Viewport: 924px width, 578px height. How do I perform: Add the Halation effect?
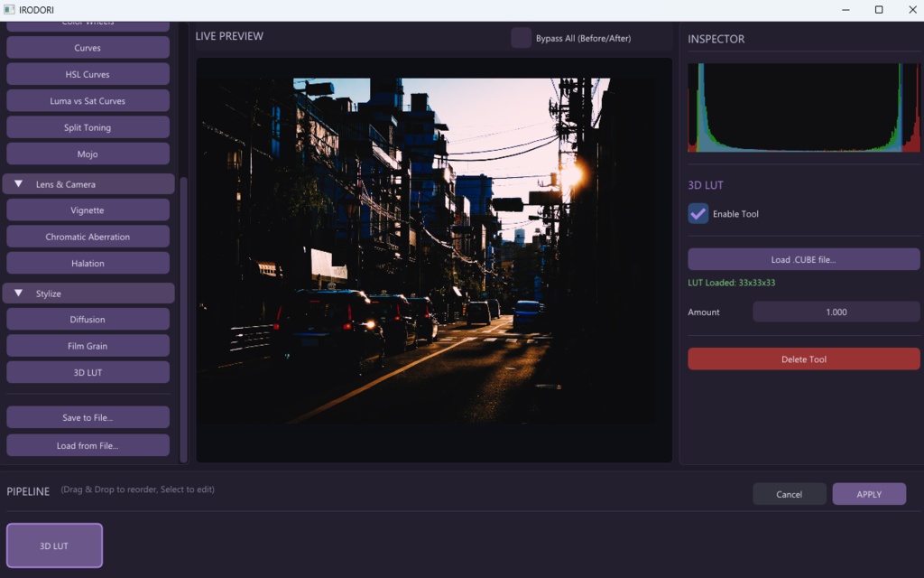coord(88,263)
